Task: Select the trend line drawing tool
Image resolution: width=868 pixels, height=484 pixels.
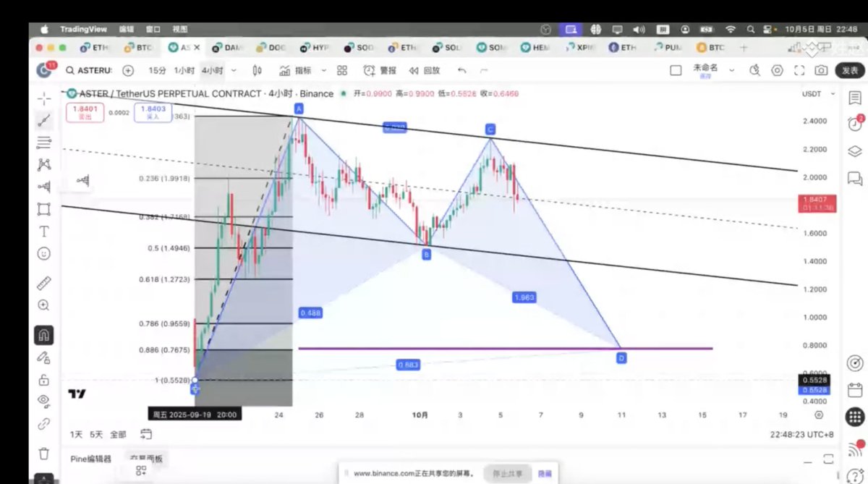Action: pyautogui.click(x=43, y=120)
